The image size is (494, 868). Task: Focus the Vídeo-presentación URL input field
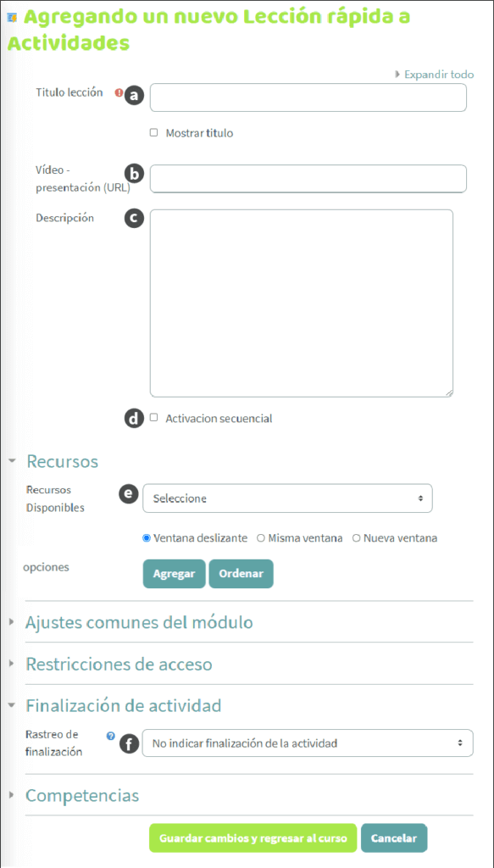pos(308,178)
